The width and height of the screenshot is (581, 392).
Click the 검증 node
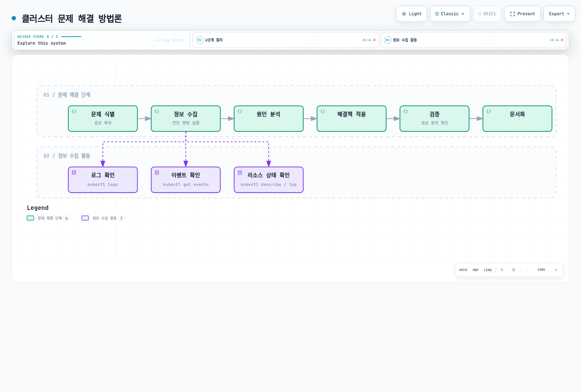434,119
